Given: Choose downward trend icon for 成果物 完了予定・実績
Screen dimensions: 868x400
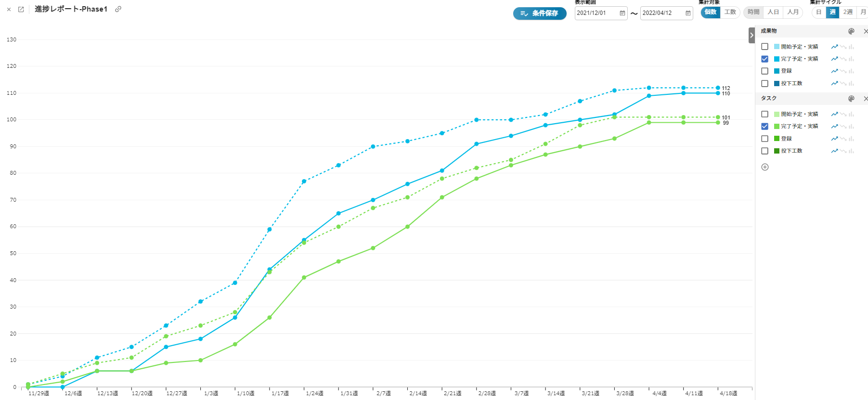Looking at the screenshot, I should (x=843, y=59).
